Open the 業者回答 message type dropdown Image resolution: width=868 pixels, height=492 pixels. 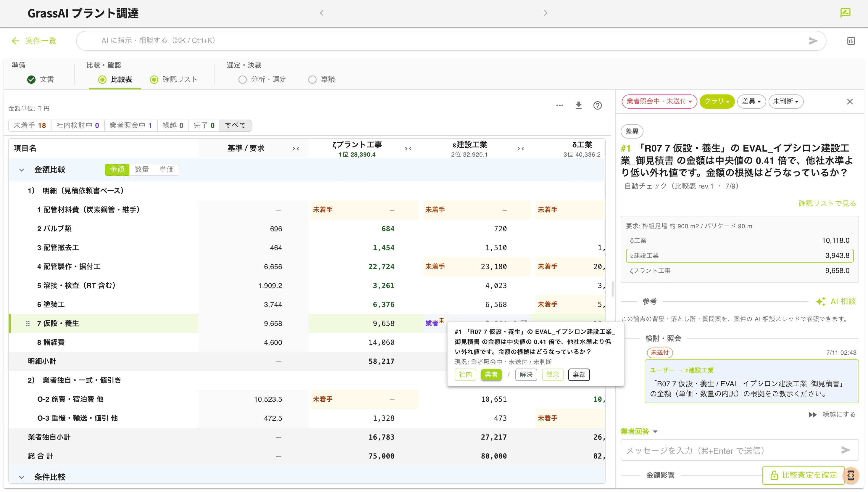coord(639,432)
